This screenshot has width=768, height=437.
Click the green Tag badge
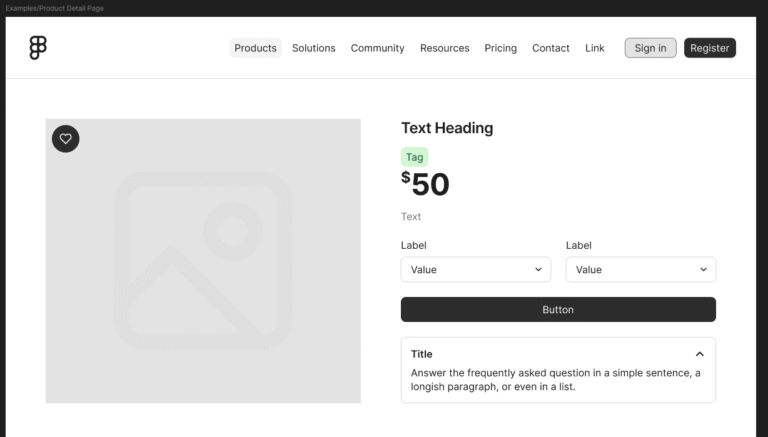pyautogui.click(x=415, y=157)
